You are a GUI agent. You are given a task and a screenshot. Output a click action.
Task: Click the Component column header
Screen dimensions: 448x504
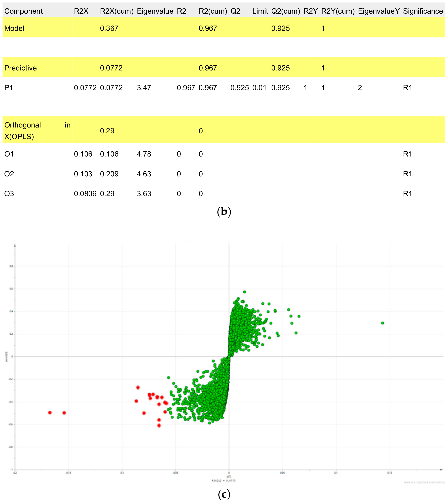(x=23, y=11)
